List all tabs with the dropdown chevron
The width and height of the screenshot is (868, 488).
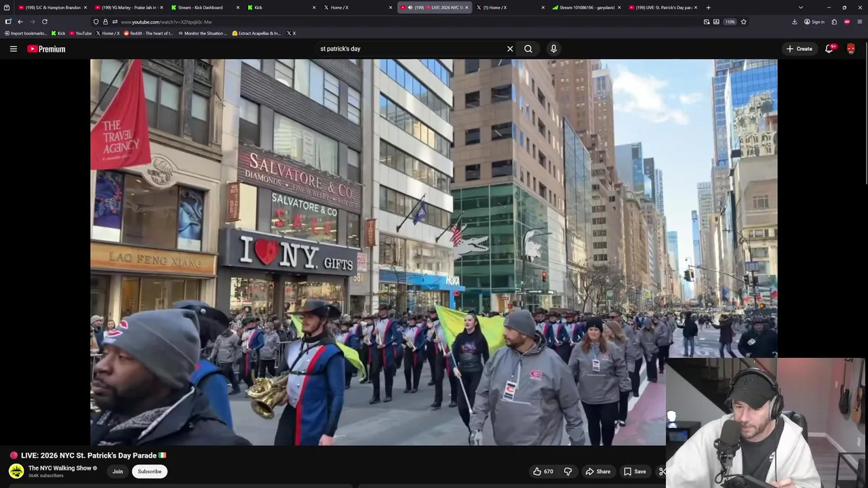pyautogui.click(x=801, y=7)
